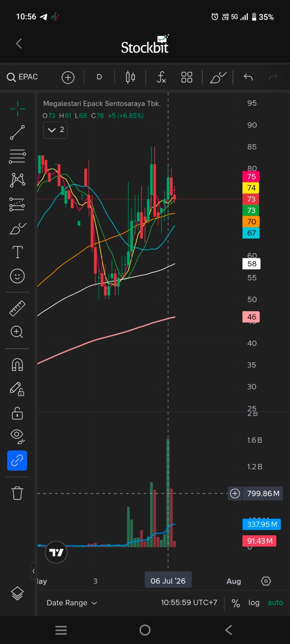Select the Fibonacci retracement tool

click(x=17, y=156)
